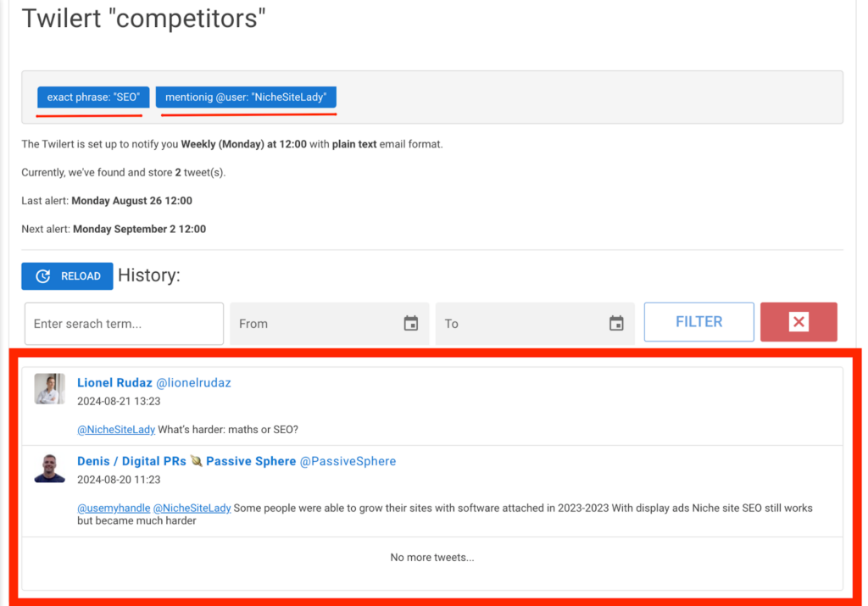Screen dimensions: 868x606
Task: Open the @PassiveSphere handle link
Action: [348, 461]
